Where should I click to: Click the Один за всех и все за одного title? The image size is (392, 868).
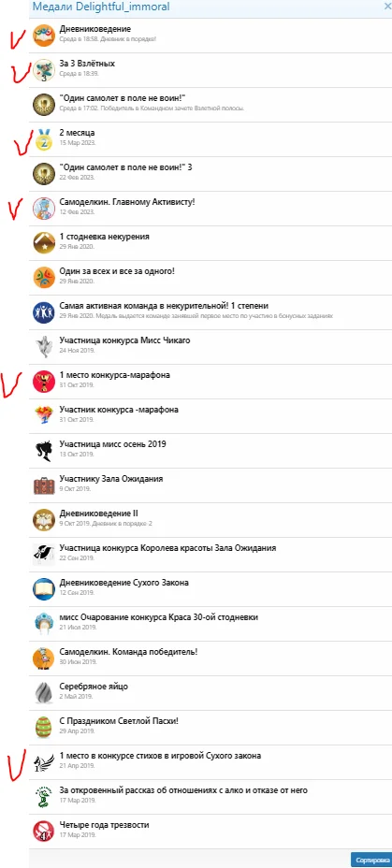[117, 271]
